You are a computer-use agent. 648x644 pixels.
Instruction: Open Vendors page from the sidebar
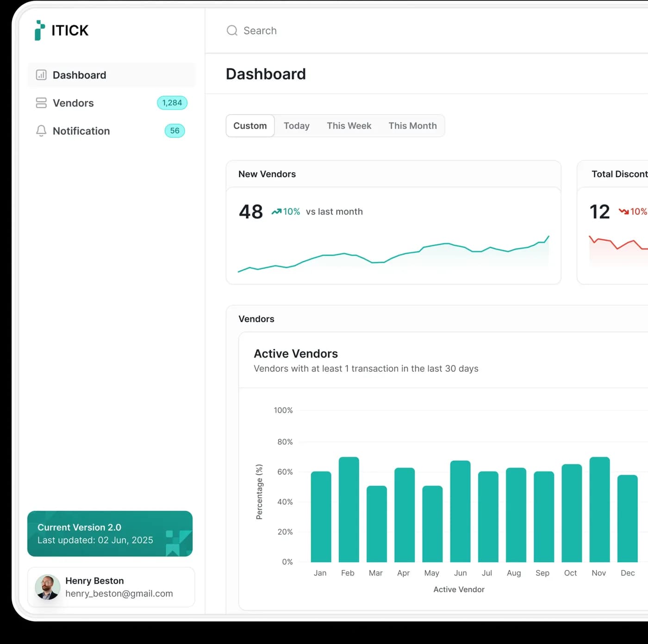coord(73,103)
